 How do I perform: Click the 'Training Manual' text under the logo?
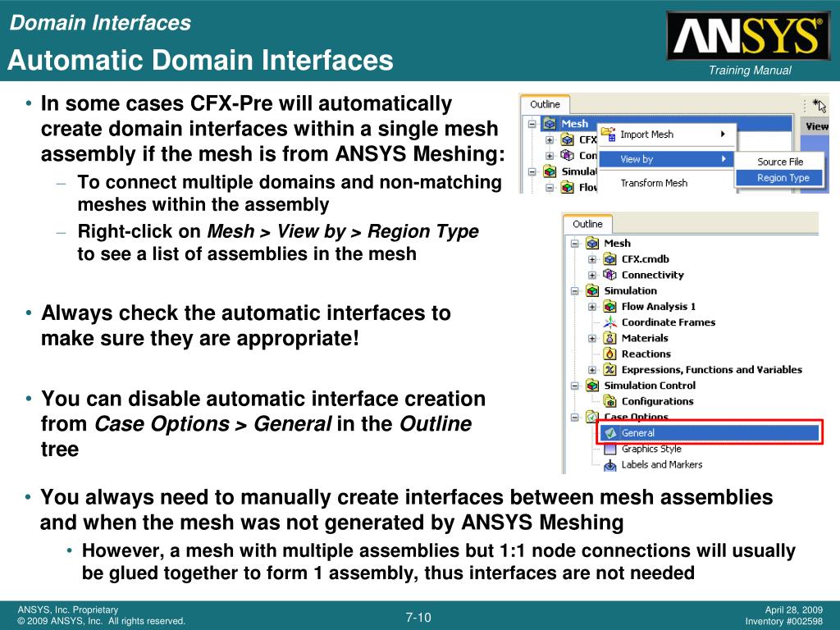pyautogui.click(x=750, y=71)
